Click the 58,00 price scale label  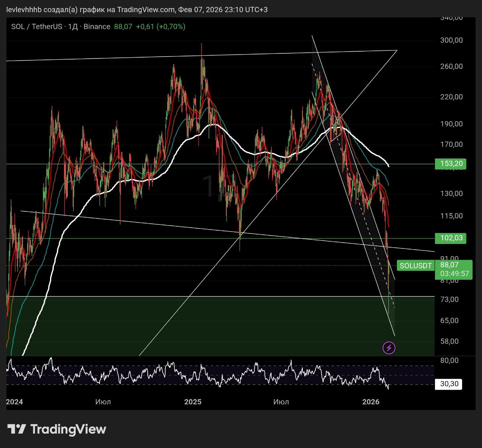(449, 341)
